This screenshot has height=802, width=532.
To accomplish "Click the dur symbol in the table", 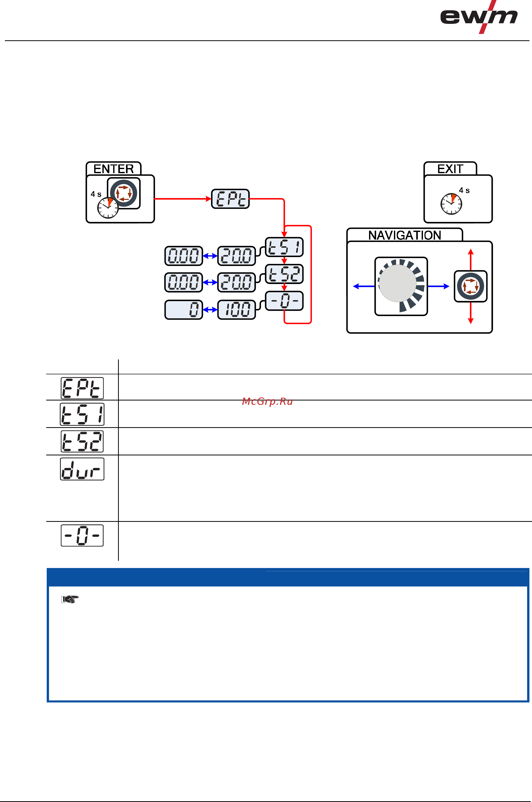I will point(82,469).
